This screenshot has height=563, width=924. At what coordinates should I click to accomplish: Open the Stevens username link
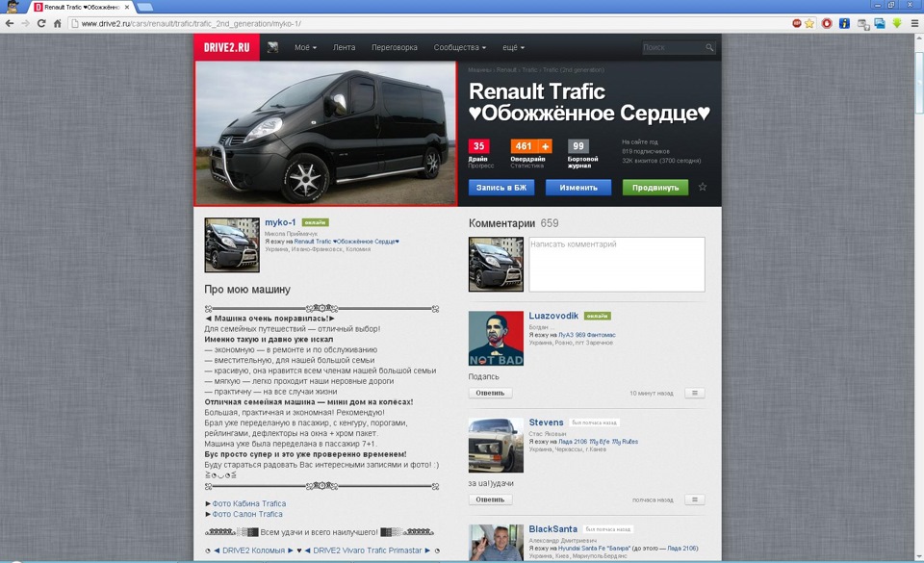pos(547,422)
